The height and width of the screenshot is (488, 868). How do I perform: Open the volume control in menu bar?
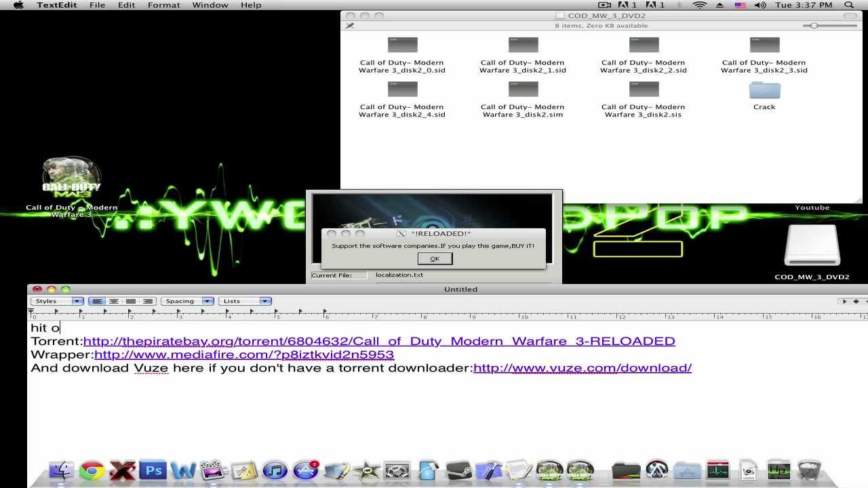pyautogui.click(x=760, y=5)
